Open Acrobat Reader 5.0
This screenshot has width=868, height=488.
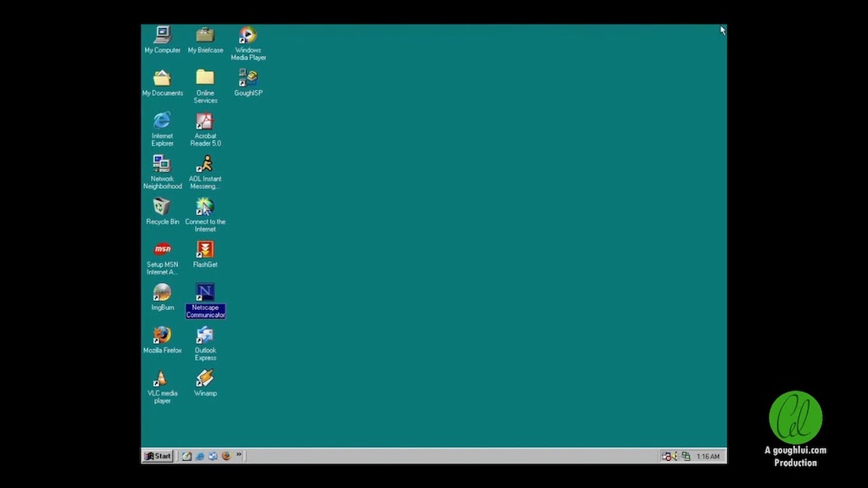[x=204, y=123]
